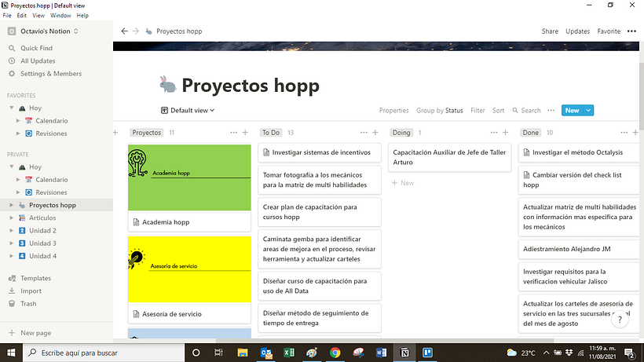
Task: Click the help question mark button
Action: tap(620, 320)
